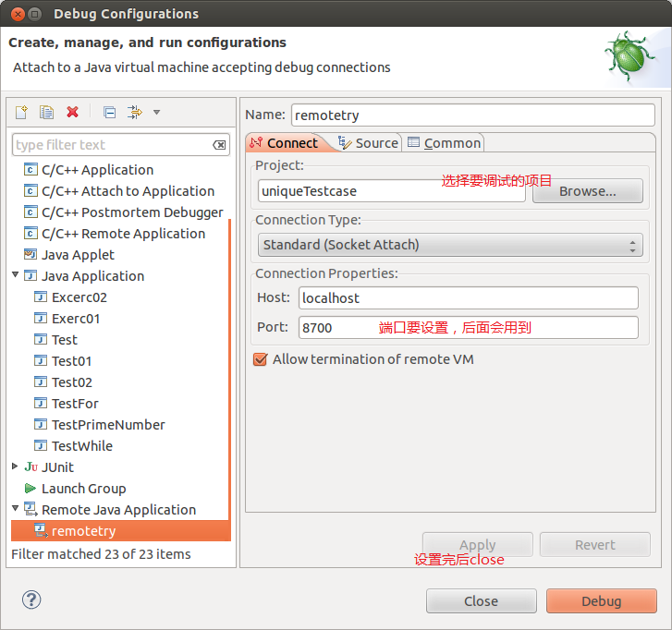
Task: Click Browse... to choose a project
Action: pyautogui.click(x=588, y=191)
